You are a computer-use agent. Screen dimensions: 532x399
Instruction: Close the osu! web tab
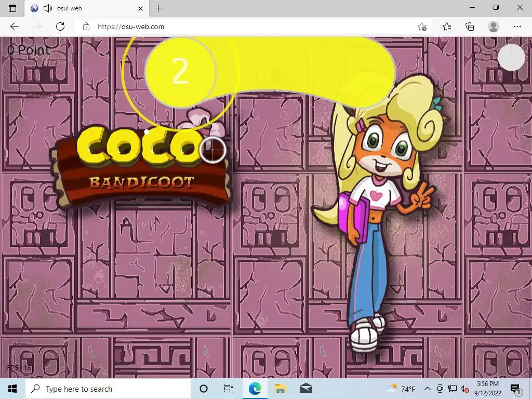[x=140, y=8]
